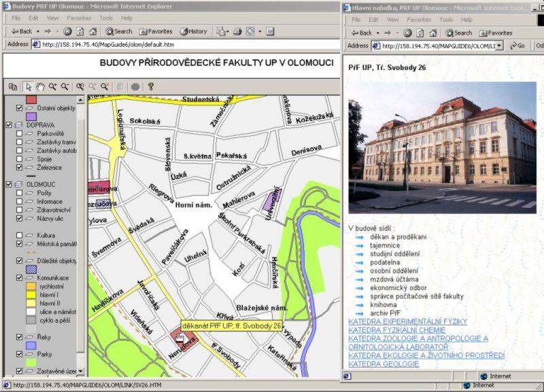Click the Discuss icon in left browser toolbar
This screenshot has height=392, width=544.
coord(270,31)
